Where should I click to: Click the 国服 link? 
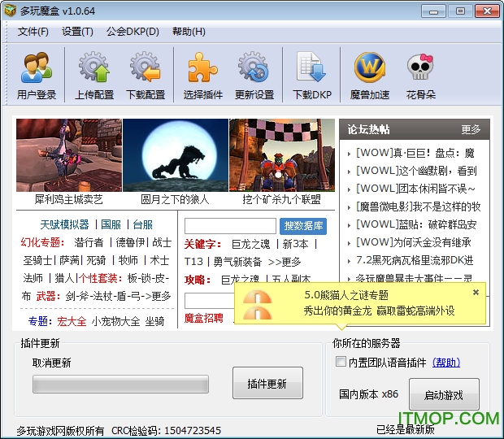point(111,224)
